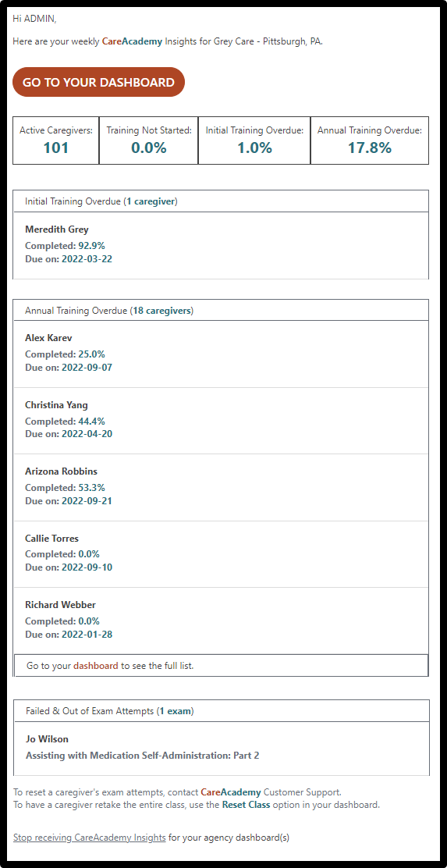Follow the dashboard link to see full list
This screenshot has height=868, width=447.
point(96,666)
